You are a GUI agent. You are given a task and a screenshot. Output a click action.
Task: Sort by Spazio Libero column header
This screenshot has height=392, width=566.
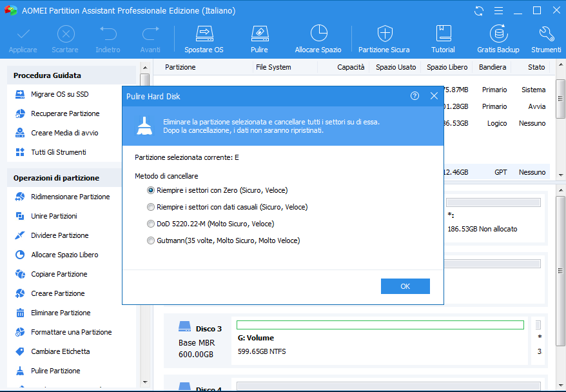click(x=447, y=67)
